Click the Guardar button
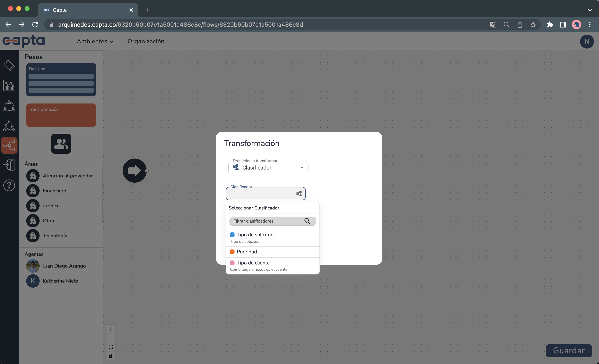Image resolution: width=599 pixels, height=364 pixels. (x=569, y=350)
